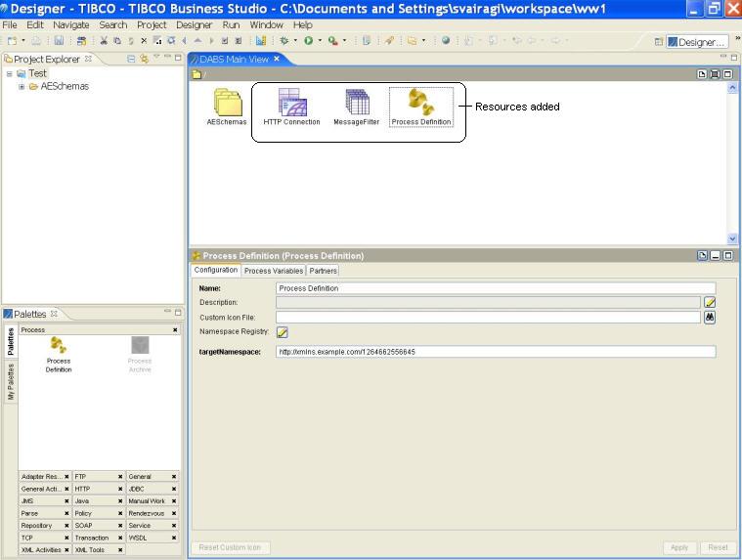Click the Apply button

pyautogui.click(x=679, y=547)
